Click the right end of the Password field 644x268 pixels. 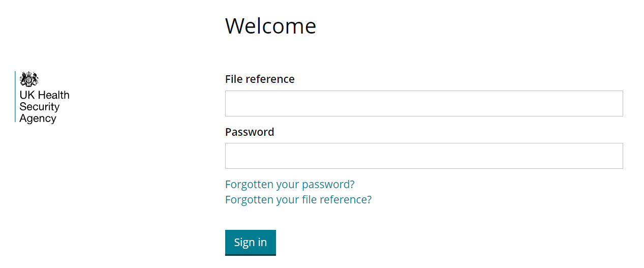[612, 156]
